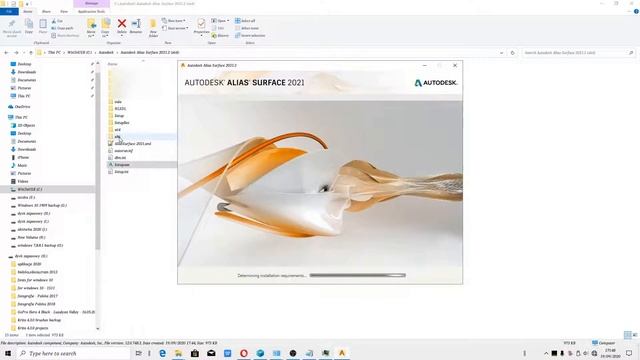Click Copy path in the ribbon
This screenshot has height=360, width=640.
(x=62, y=28)
